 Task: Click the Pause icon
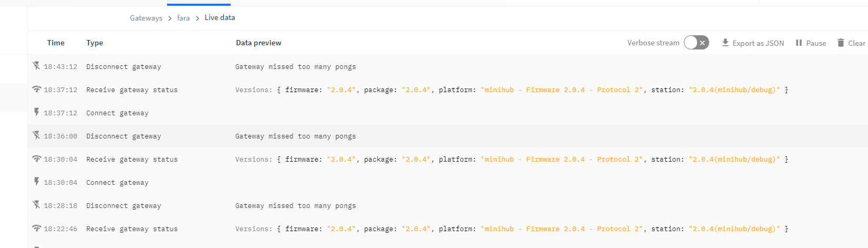[799, 43]
